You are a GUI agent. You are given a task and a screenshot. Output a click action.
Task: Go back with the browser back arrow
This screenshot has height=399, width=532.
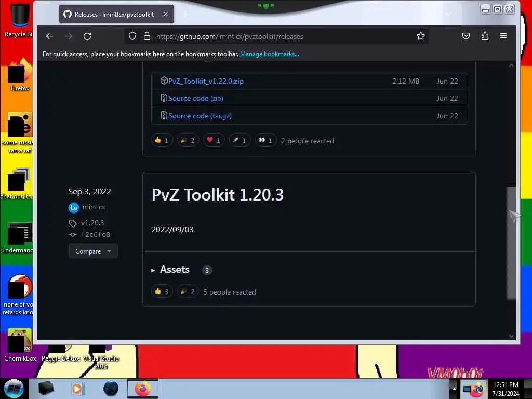(x=50, y=36)
